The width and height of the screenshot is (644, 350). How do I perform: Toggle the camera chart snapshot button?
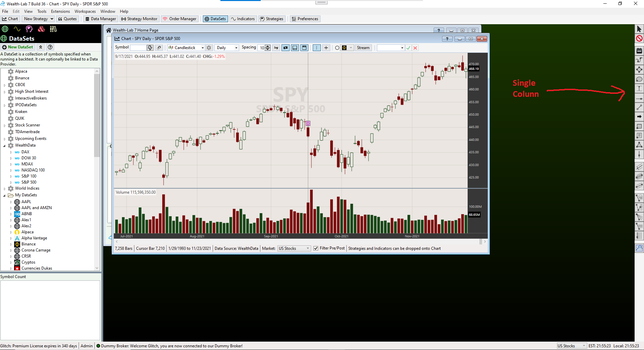[x=286, y=48]
